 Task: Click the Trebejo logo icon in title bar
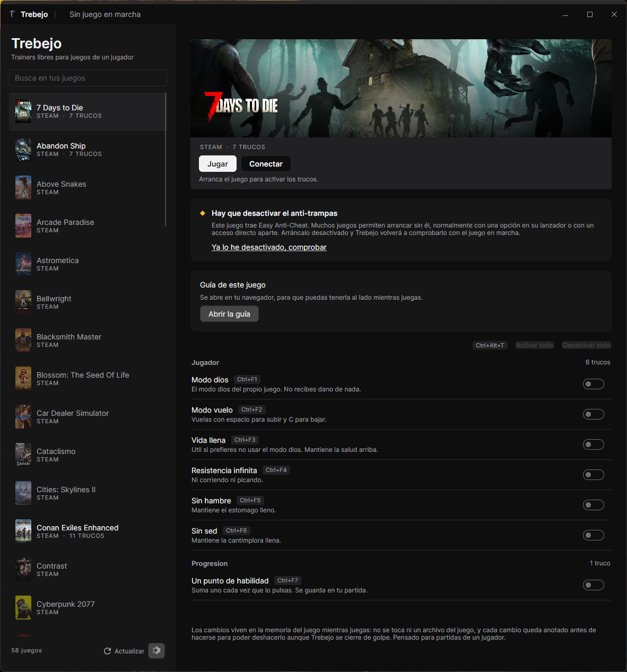pos(12,14)
